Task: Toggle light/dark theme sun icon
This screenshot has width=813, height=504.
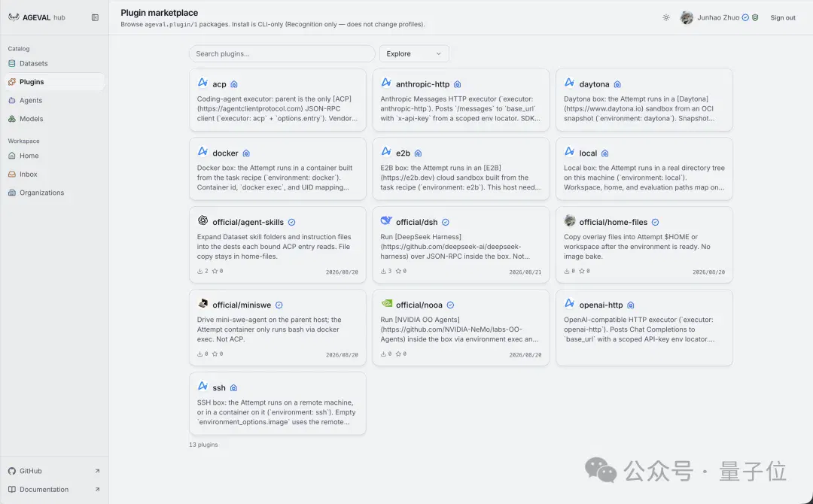Action: coord(666,17)
